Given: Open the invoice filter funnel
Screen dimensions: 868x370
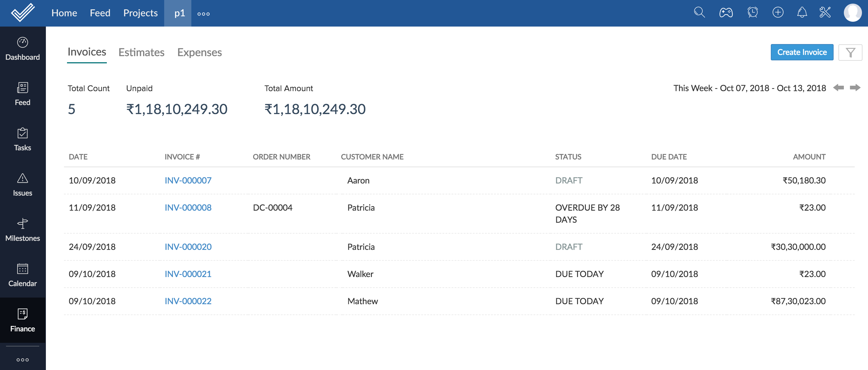Looking at the screenshot, I should 850,53.
